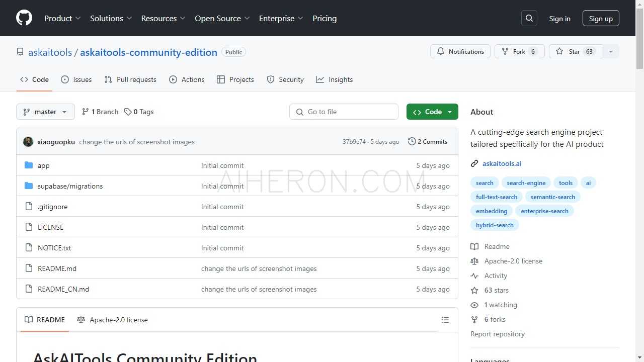644x362 pixels.
Task: Click the README.md file icon
Action: point(29,268)
